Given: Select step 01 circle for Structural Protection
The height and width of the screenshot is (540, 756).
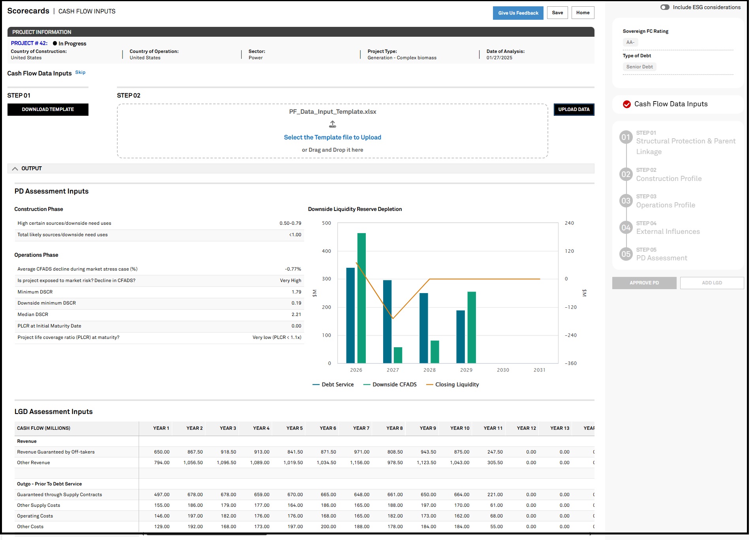Looking at the screenshot, I should click(x=626, y=137).
